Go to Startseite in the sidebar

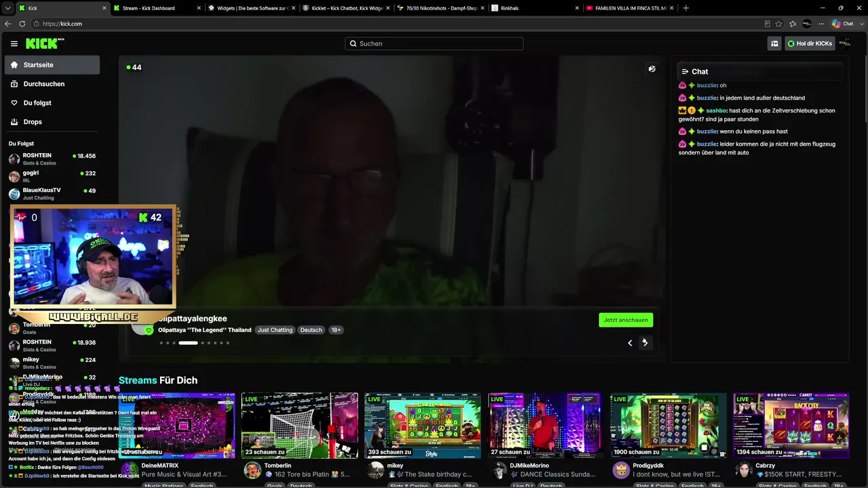tap(52, 65)
